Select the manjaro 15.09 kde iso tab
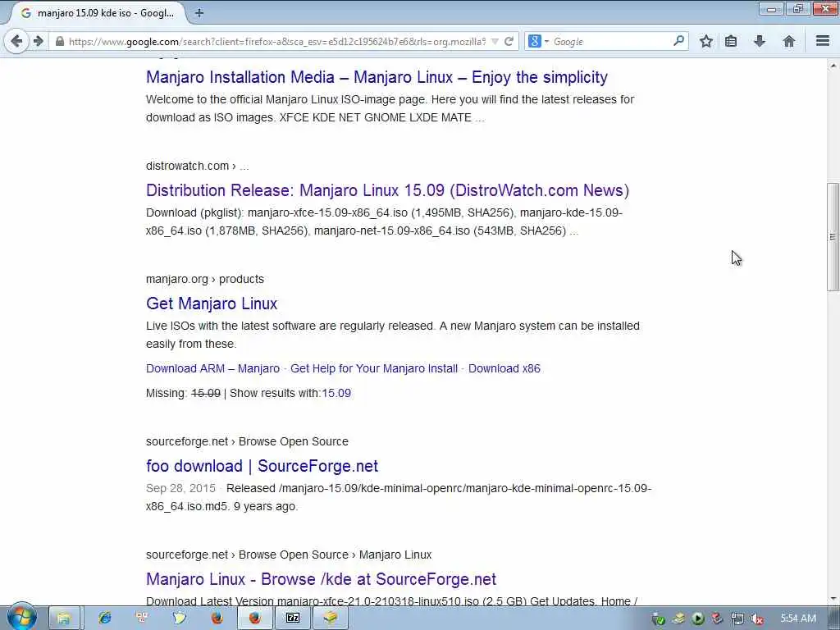 click(99, 13)
